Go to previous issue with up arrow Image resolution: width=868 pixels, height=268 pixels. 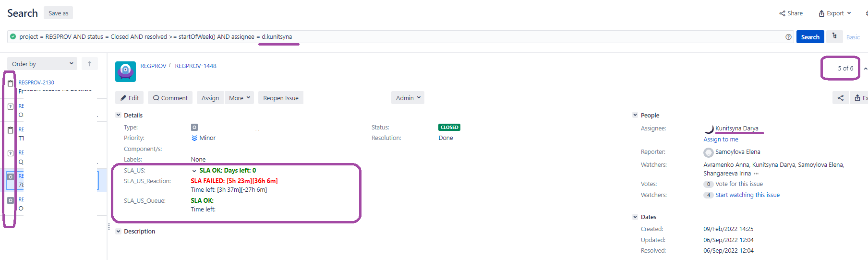tap(865, 69)
